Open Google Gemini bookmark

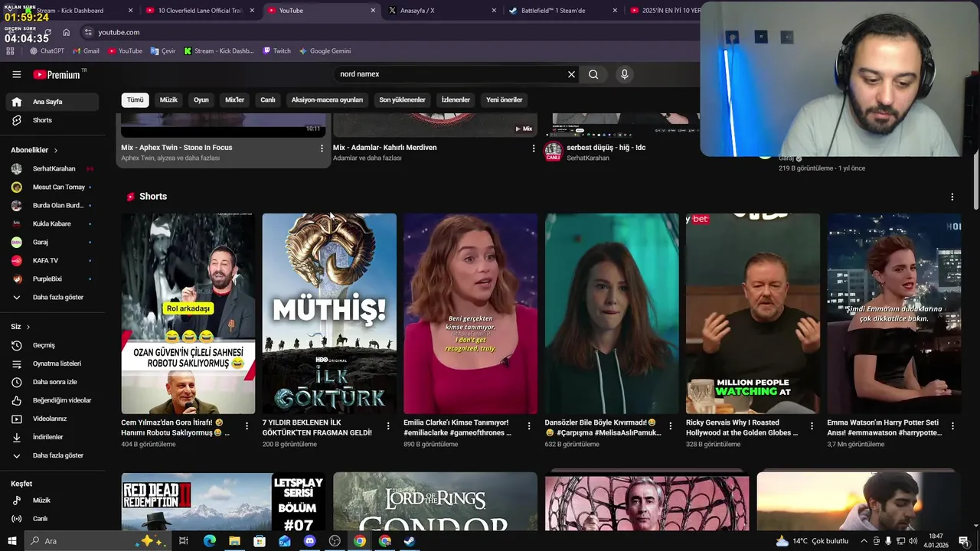[325, 51]
